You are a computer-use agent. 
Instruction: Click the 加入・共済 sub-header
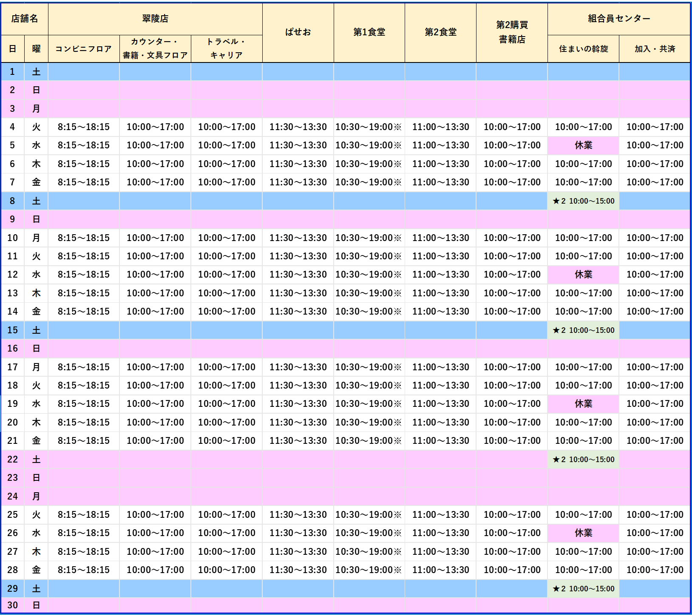click(655, 49)
